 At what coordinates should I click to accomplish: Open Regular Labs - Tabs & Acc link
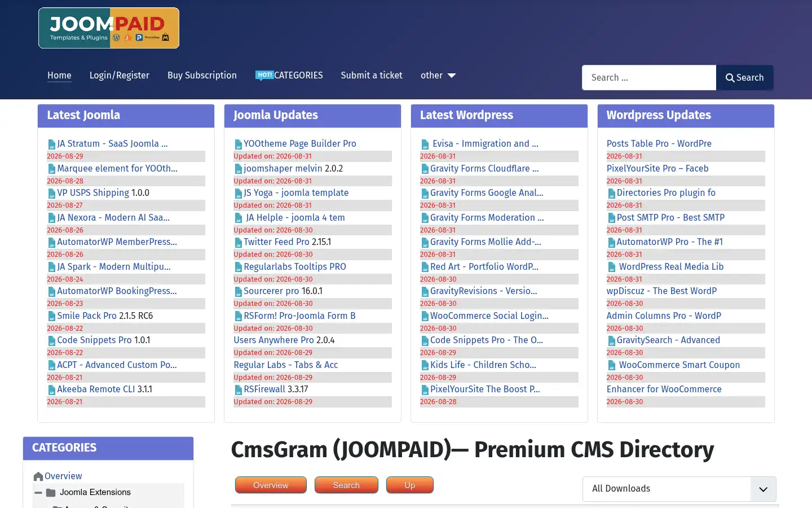(x=286, y=365)
